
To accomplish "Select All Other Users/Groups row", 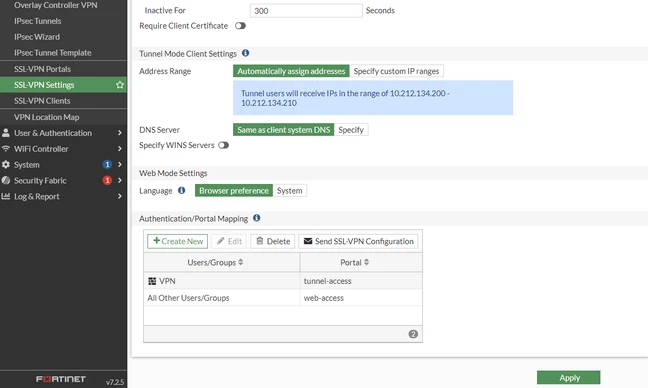I will pyautogui.click(x=283, y=298).
